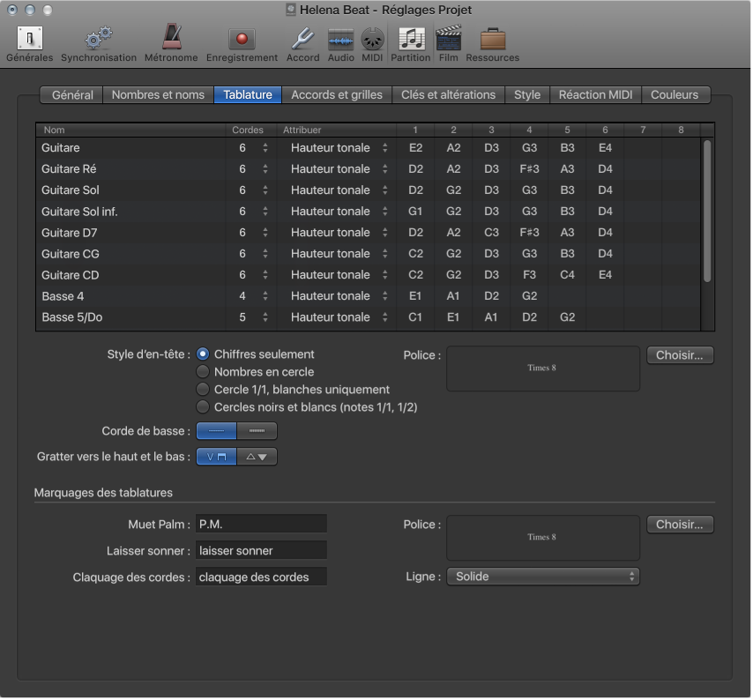The height and width of the screenshot is (700, 753).
Task: Open Attribuer dropdown for Guitare row
Action: tap(338, 148)
